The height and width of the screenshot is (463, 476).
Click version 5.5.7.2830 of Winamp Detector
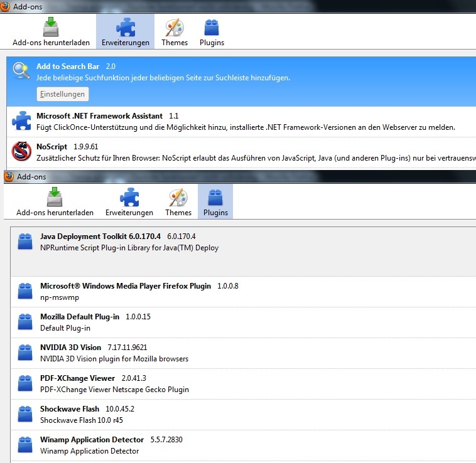[x=166, y=440]
